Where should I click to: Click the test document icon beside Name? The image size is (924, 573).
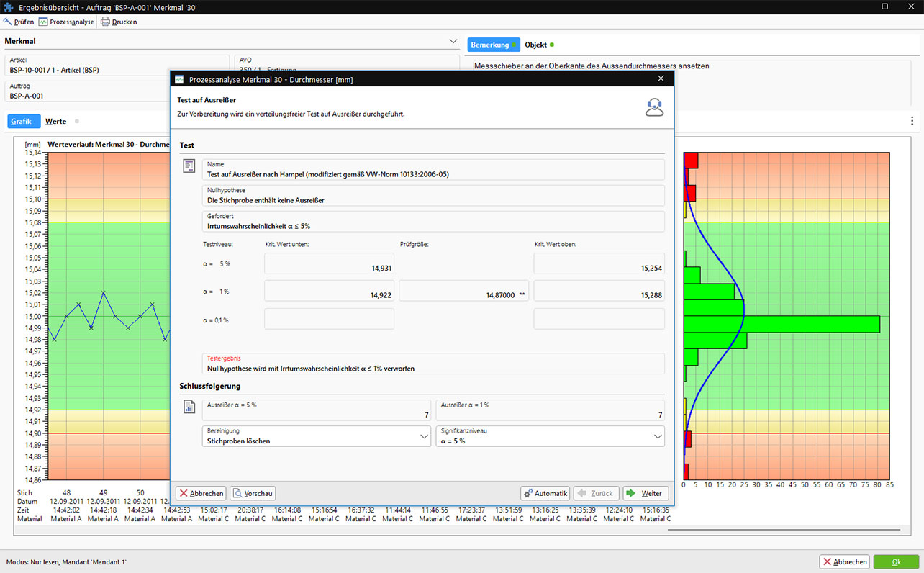click(189, 166)
